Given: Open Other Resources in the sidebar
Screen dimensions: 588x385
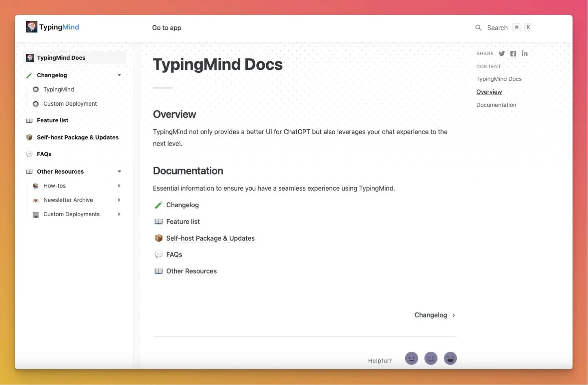Looking at the screenshot, I should tap(60, 172).
